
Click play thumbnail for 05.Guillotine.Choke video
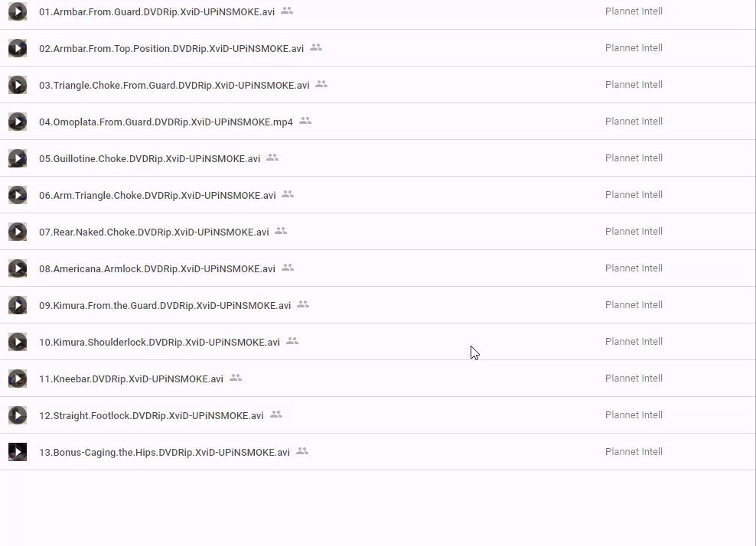coord(18,158)
